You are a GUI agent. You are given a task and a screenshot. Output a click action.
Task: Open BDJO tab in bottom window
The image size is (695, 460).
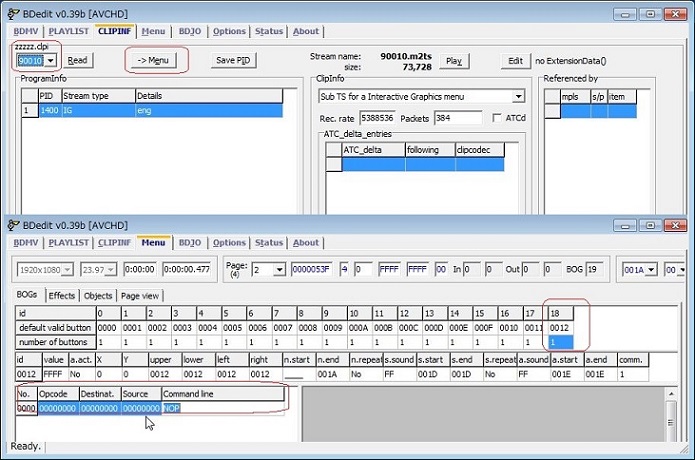(x=190, y=243)
